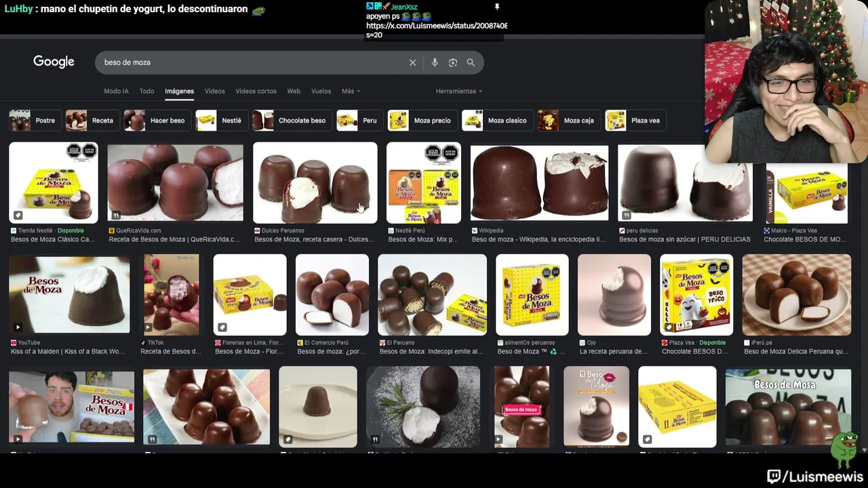Open the Videos cortos tab

256,91
